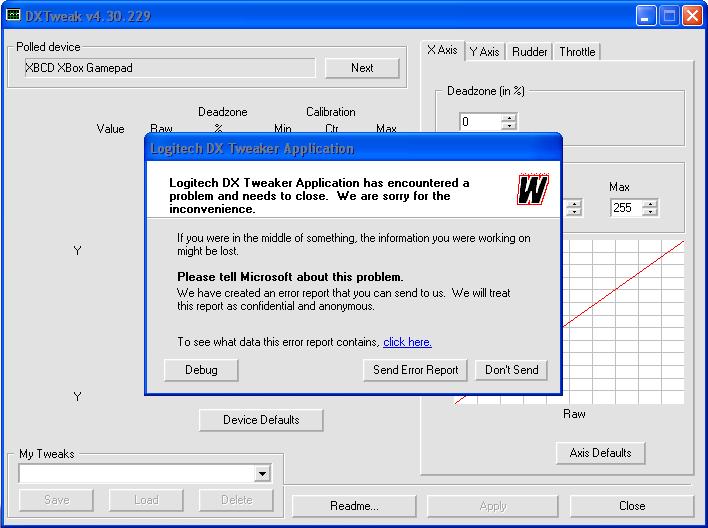Click the Deadzone value field showing 0

tap(480, 121)
